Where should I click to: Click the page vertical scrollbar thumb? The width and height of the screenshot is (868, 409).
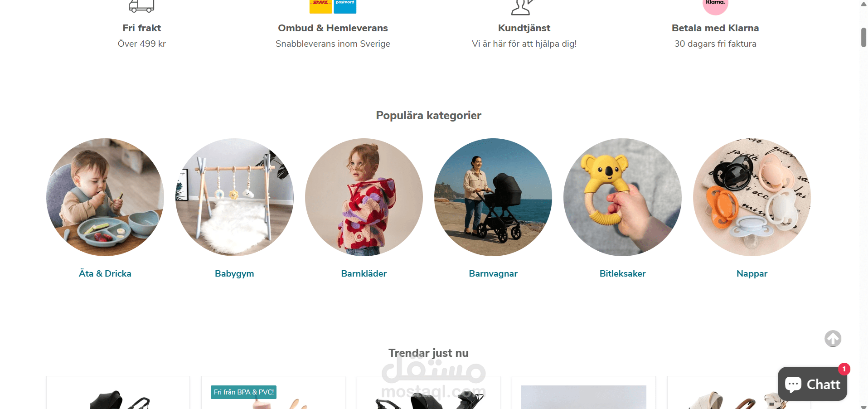[x=864, y=37]
